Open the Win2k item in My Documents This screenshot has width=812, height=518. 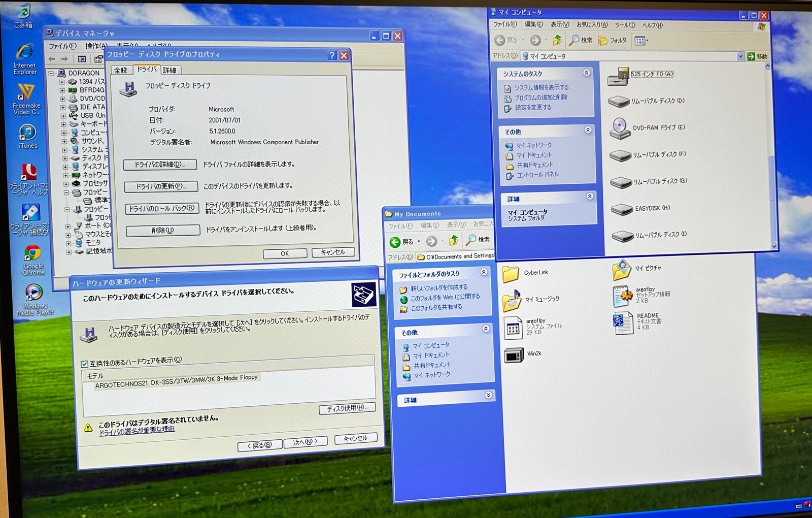523,354
